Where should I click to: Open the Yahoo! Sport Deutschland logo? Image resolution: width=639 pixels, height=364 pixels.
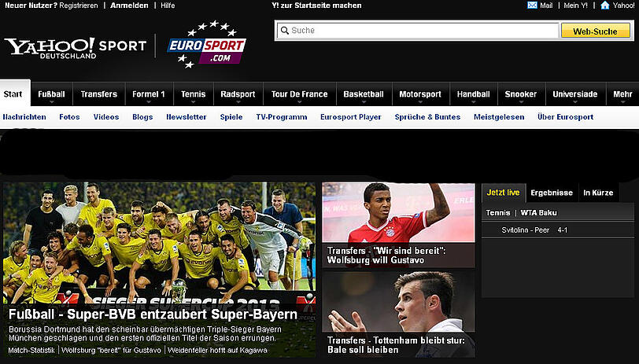pyautogui.click(x=76, y=48)
